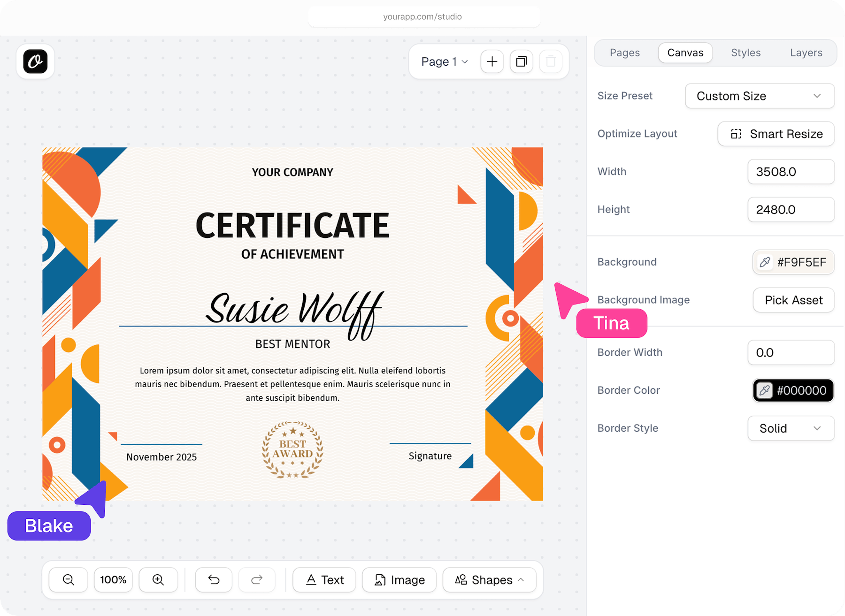Delete the page using the trash icon
Image resolution: width=845 pixels, height=616 pixels.
(551, 61)
